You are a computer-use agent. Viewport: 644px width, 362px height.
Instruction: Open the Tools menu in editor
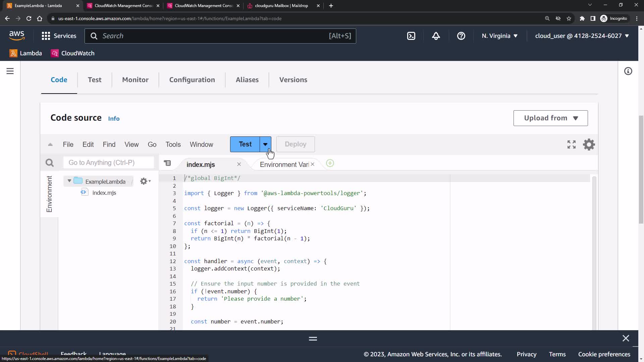[173, 144]
